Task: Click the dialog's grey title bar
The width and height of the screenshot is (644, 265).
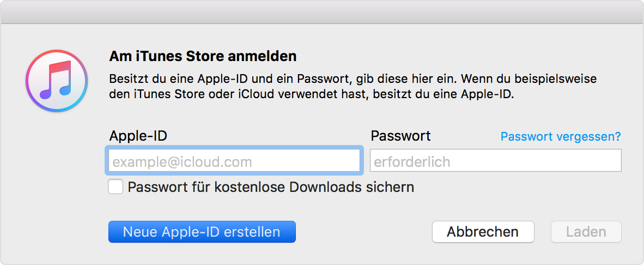Action: point(322,13)
